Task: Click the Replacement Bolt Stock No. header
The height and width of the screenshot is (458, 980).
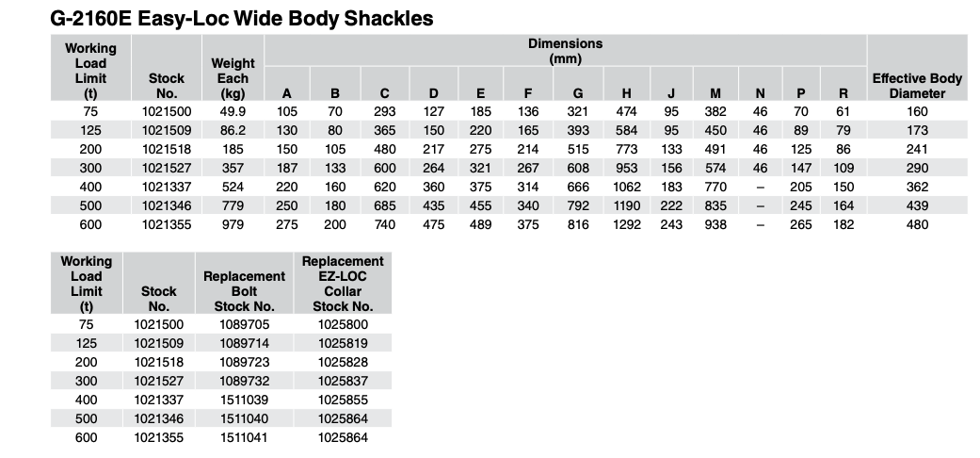Action: pos(244,290)
